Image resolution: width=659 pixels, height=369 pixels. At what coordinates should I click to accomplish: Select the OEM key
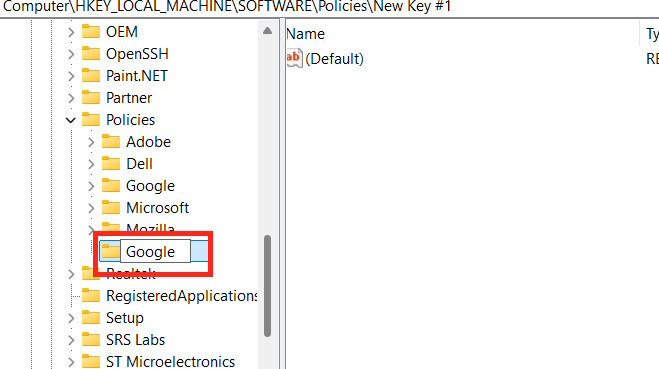tap(122, 32)
